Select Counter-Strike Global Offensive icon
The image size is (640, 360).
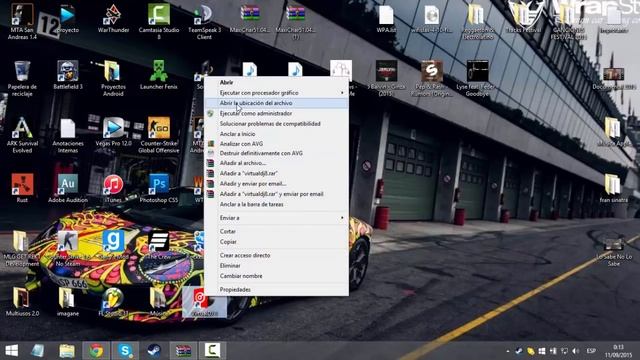pos(159,135)
